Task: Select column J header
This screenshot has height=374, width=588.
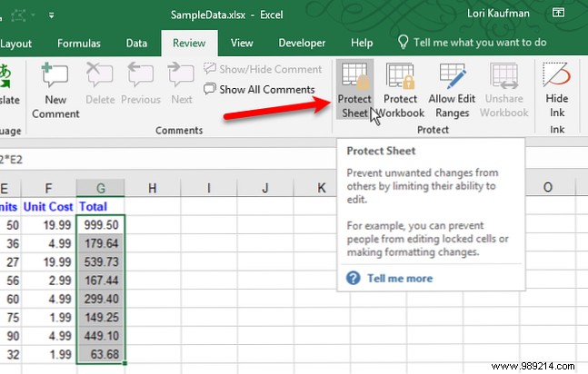Action: [265, 187]
